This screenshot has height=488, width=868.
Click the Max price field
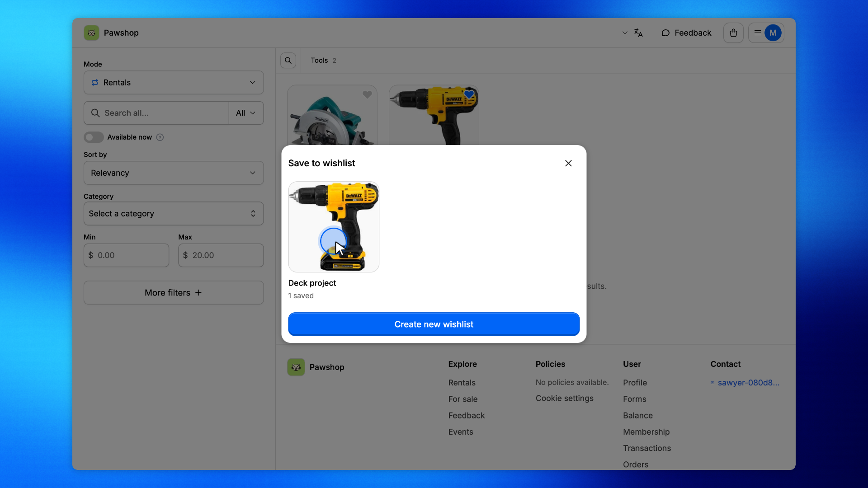(x=221, y=255)
